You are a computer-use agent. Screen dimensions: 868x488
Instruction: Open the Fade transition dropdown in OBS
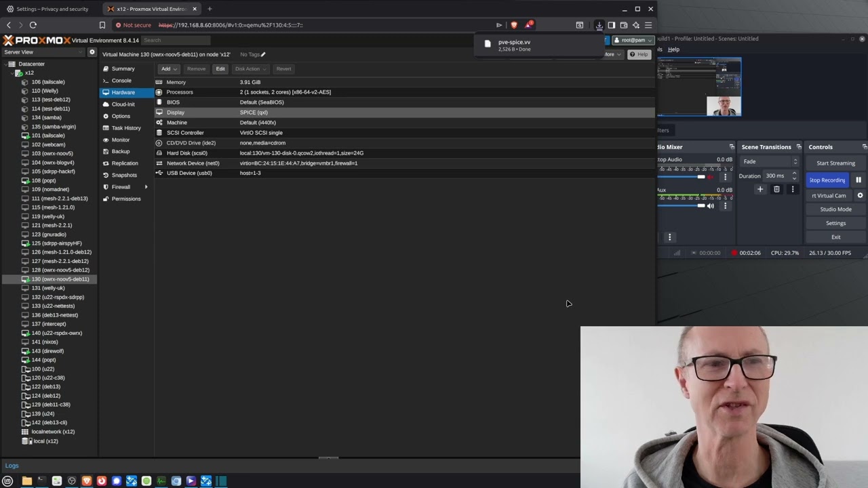[769, 161]
